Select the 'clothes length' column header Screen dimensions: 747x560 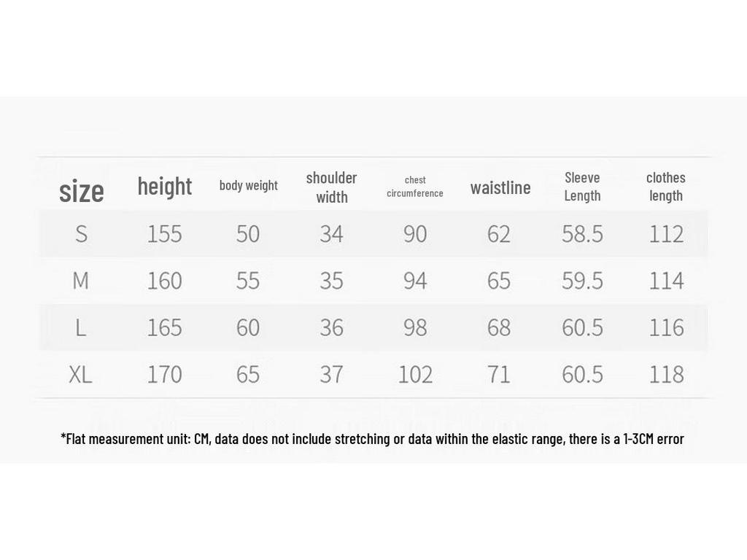tap(665, 187)
